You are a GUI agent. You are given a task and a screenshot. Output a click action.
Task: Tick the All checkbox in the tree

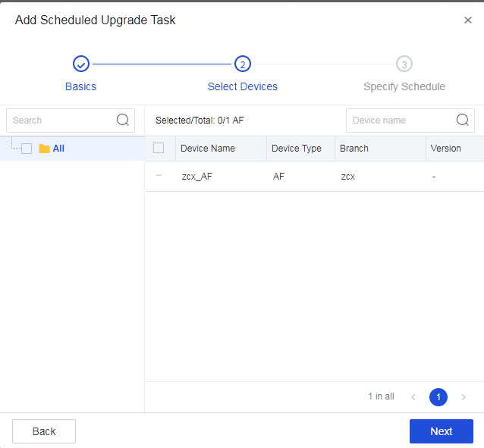pyautogui.click(x=27, y=149)
